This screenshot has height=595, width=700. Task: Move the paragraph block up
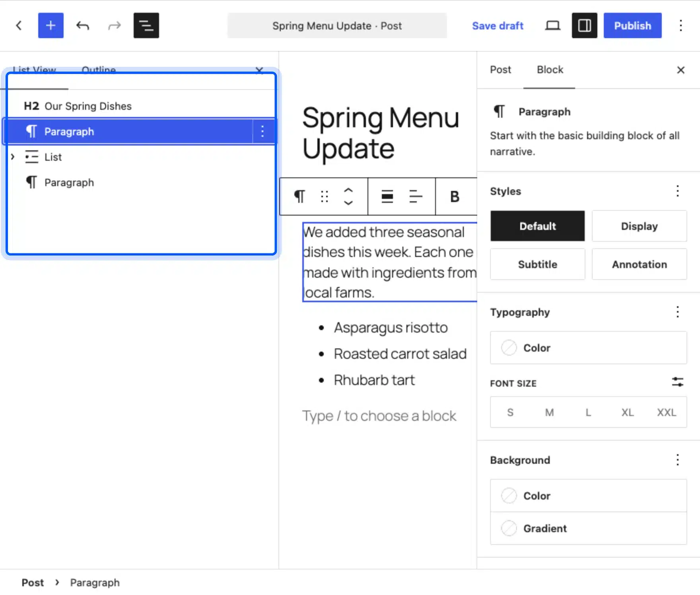click(348, 191)
